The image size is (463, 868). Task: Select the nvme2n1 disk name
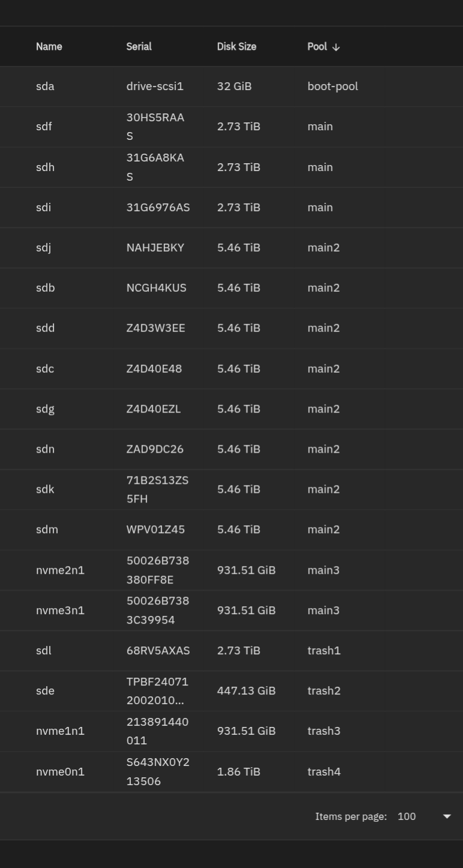[60, 570]
